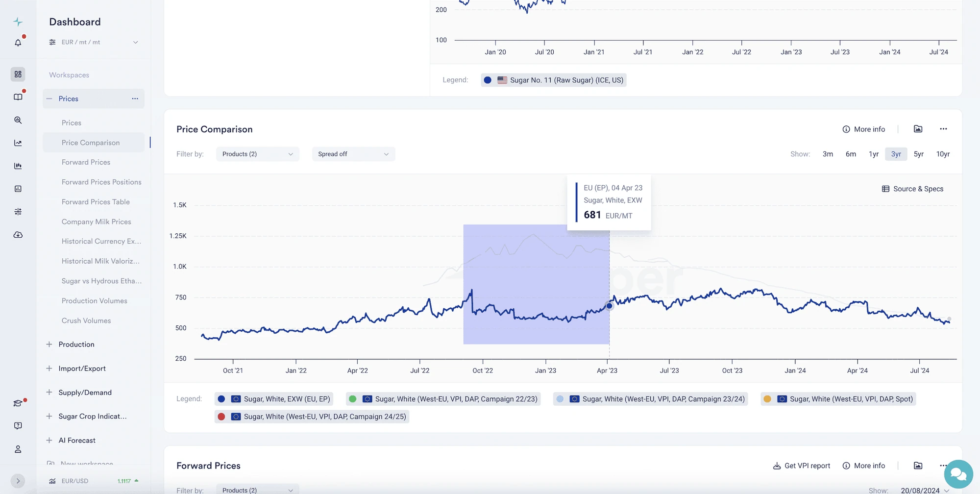The image size is (980, 494).
Task: Click More info in Forward Prices
Action: 864,466
